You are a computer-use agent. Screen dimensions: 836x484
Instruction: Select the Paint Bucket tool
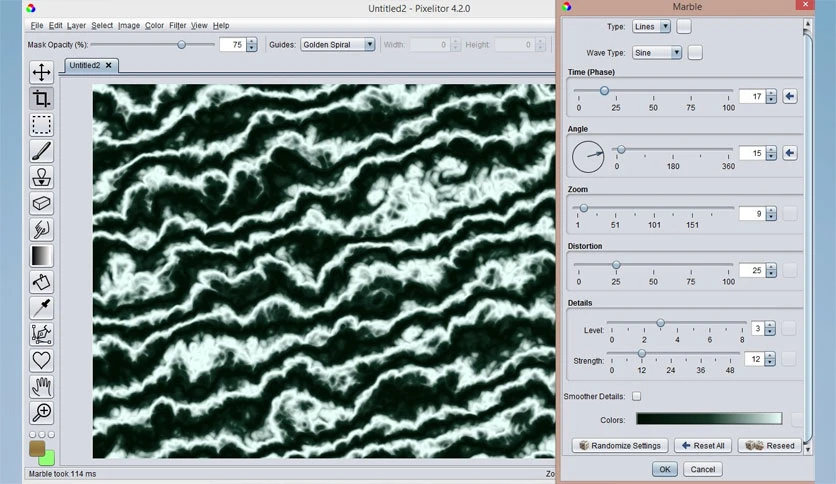coord(41,281)
